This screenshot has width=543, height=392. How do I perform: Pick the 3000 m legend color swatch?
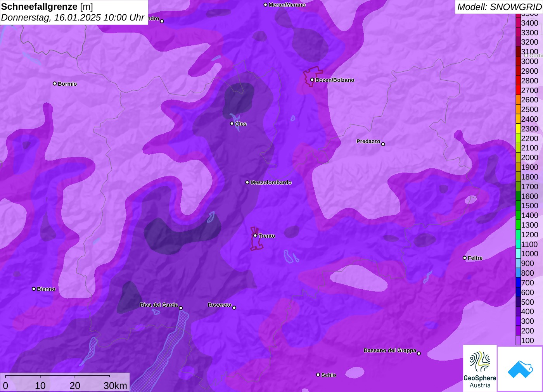[x=518, y=61]
